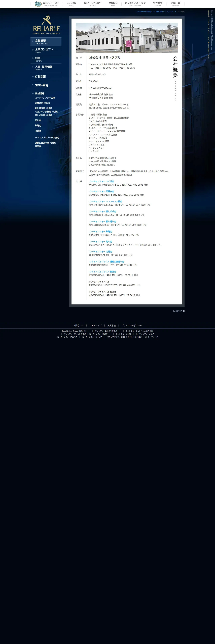The height and width of the screenshot is (644, 215).
Task: Open the BOOKS menu item
Action: pyautogui.click(x=71, y=4)
